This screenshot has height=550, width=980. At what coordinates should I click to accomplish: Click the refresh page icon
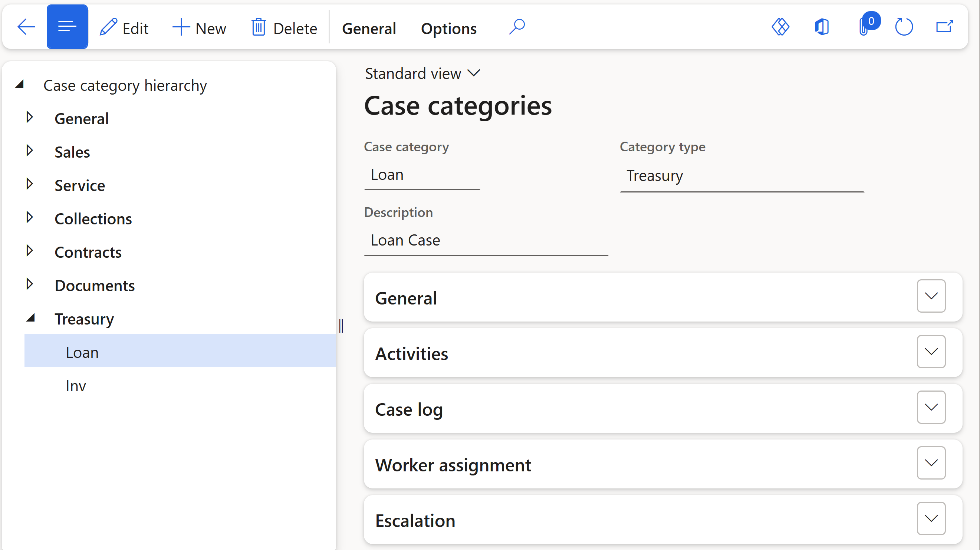tap(904, 27)
